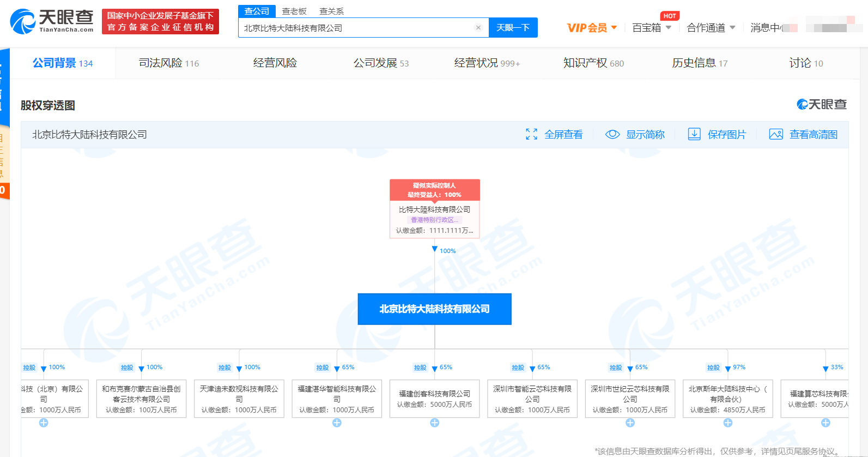
Task: Open the VIP会员 dropdown menu
Action: [x=592, y=28]
